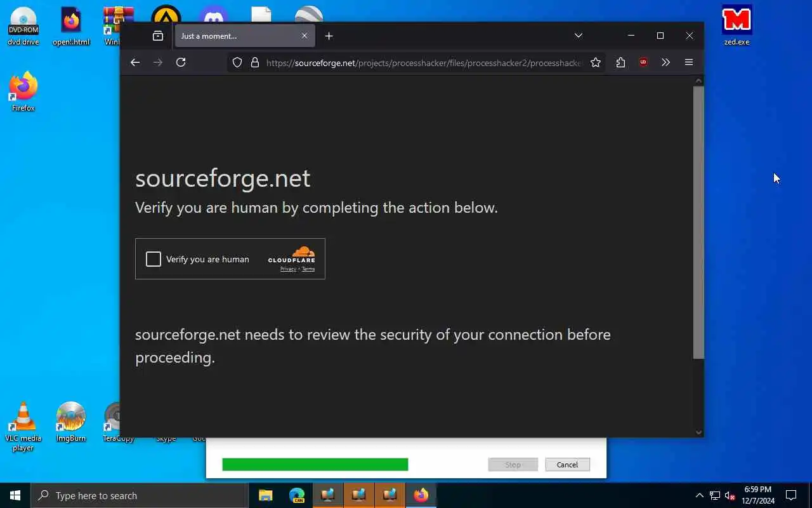This screenshot has width=812, height=508.
Task: Open tracking protection shield icon
Action: [x=237, y=62]
